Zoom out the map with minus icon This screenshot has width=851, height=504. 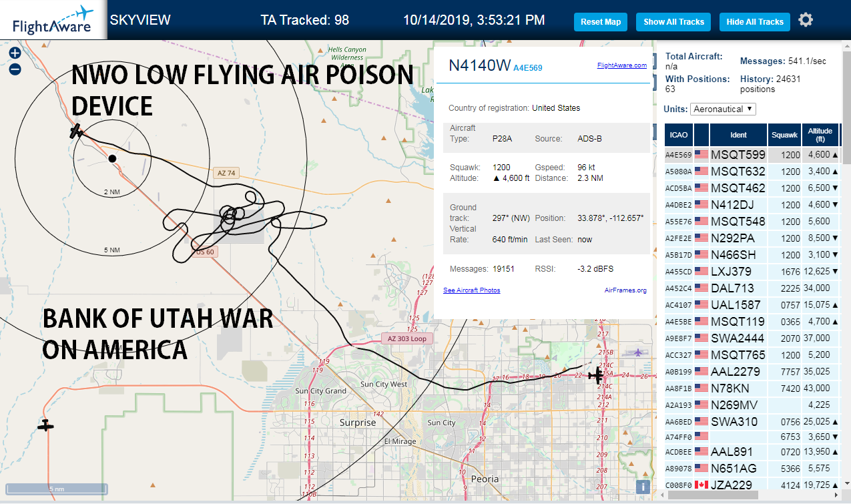[x=15, y=68]
